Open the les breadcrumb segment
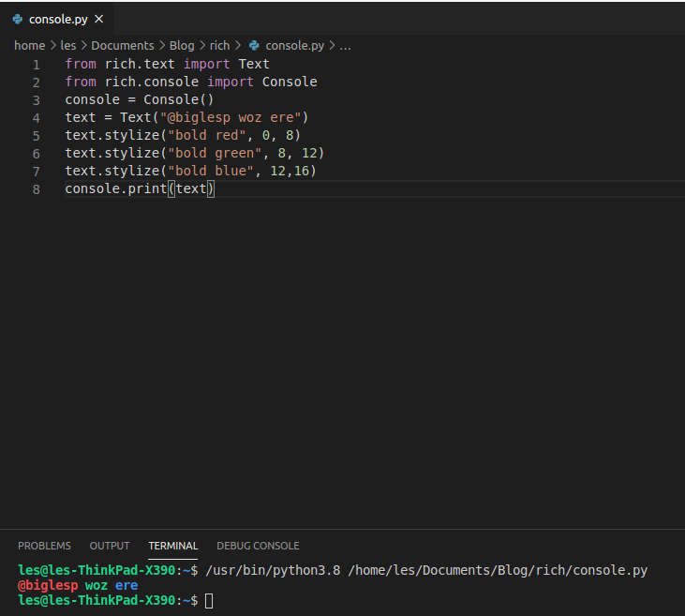 coord(68,45)
